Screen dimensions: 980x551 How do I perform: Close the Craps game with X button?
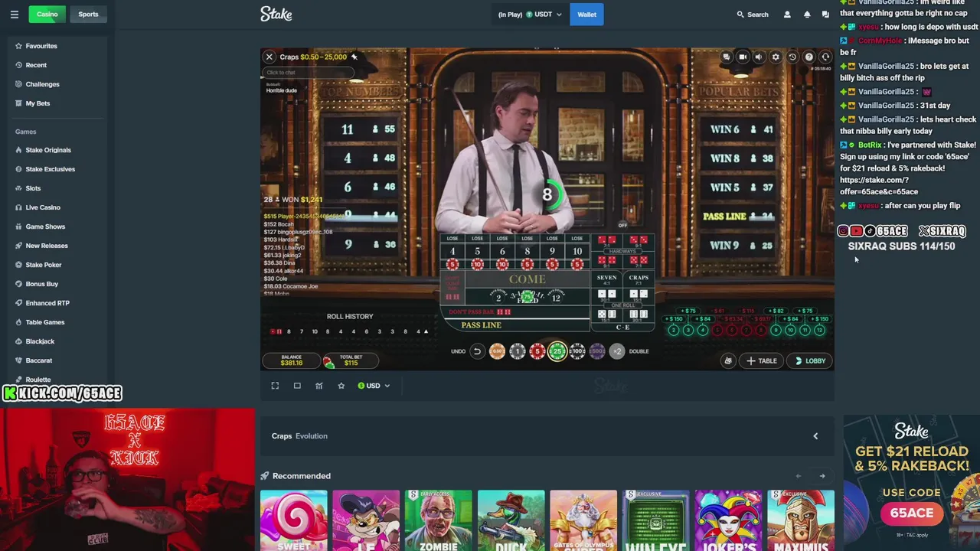point(269,57)
